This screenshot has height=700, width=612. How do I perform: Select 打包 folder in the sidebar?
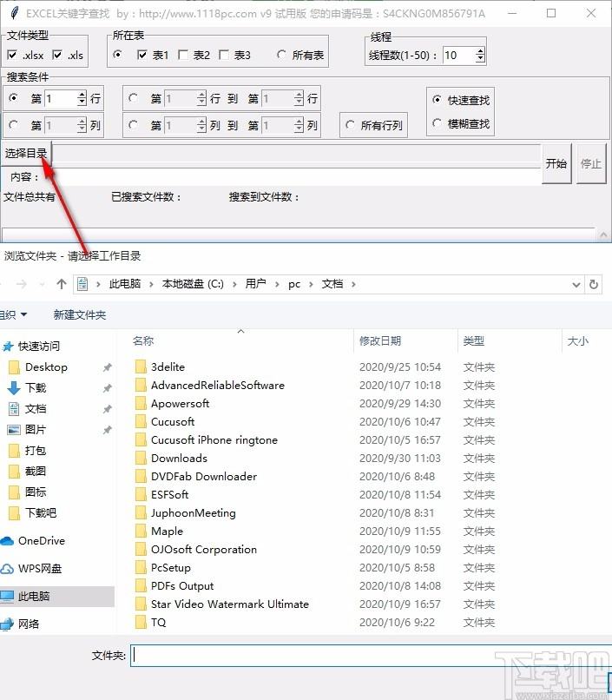36,450
